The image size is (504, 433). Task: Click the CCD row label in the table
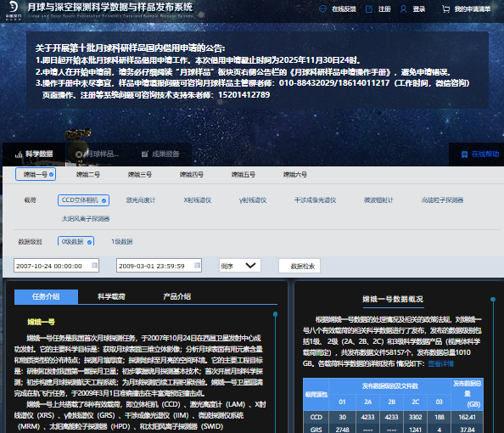[316, 417]
